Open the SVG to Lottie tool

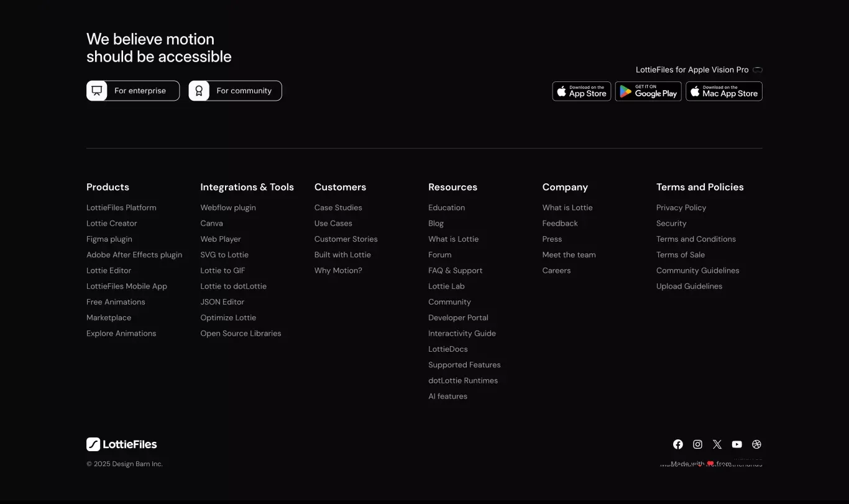click(224, 255)
